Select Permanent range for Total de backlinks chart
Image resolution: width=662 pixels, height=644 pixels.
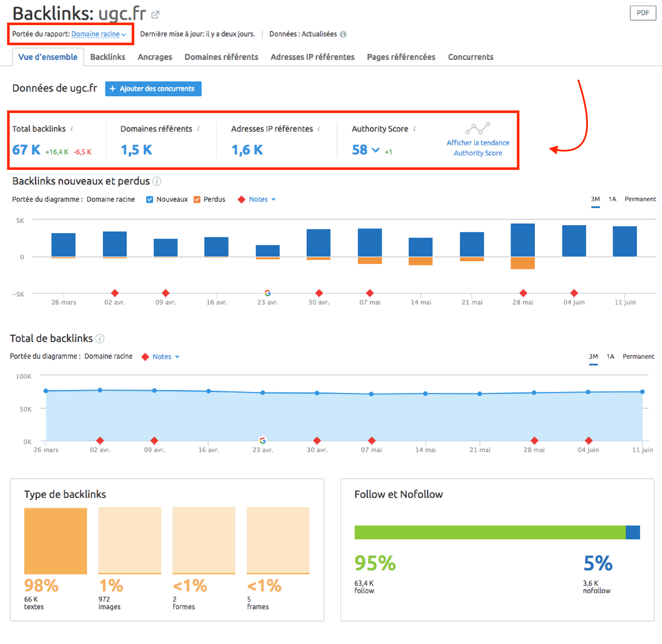point(638,357)
